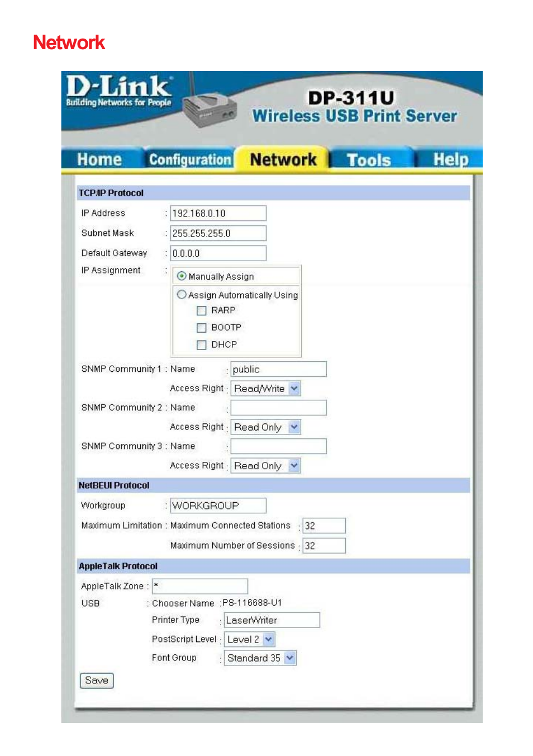Open SNMP Community 3 Access Right dropdown
Viewport: 533px width, 756px height.
266,465
